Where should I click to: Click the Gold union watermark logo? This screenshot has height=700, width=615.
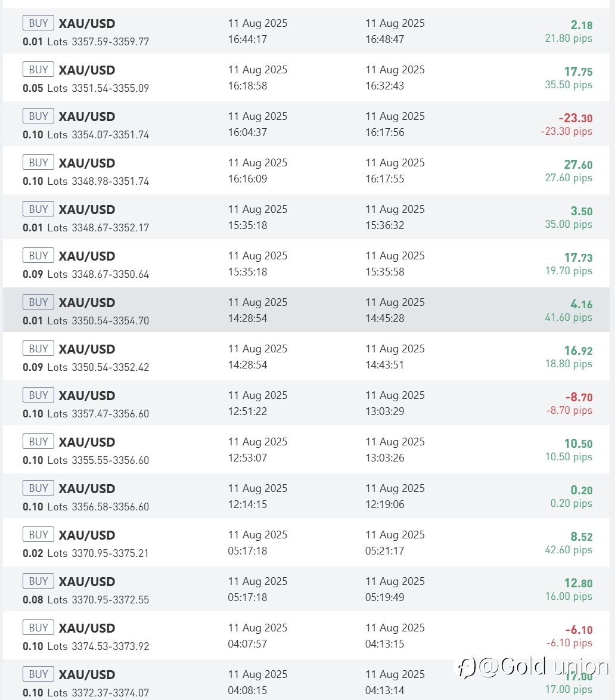tap(533, 667)
